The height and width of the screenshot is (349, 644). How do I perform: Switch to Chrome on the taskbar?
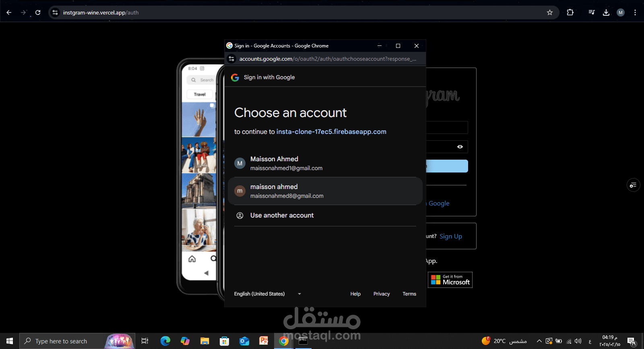284,341
